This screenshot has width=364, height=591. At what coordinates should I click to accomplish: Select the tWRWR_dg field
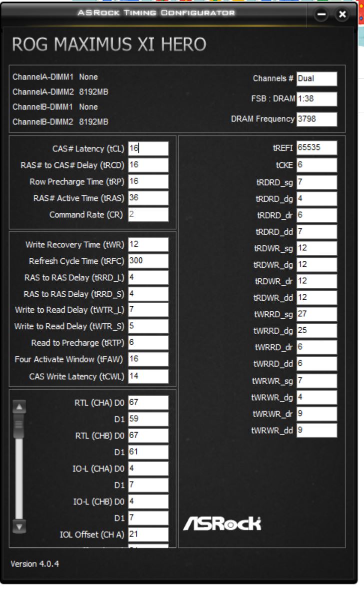coord(317,398)
